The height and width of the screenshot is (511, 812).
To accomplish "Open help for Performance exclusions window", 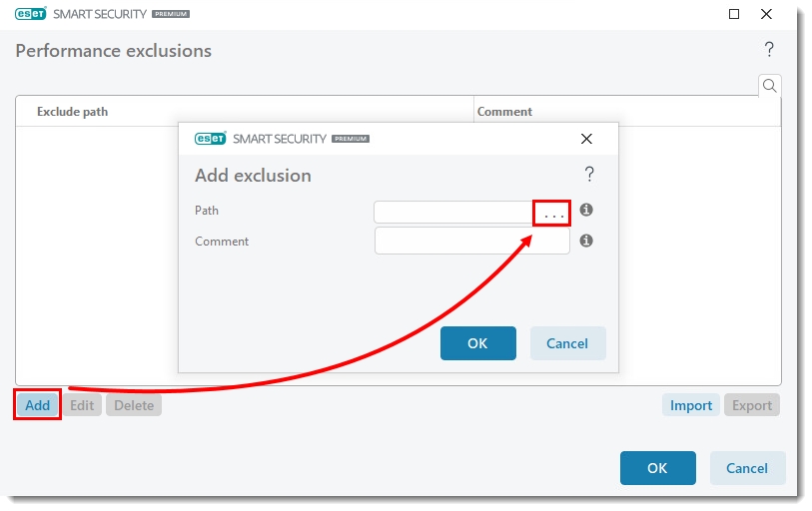I will point(769,50).
